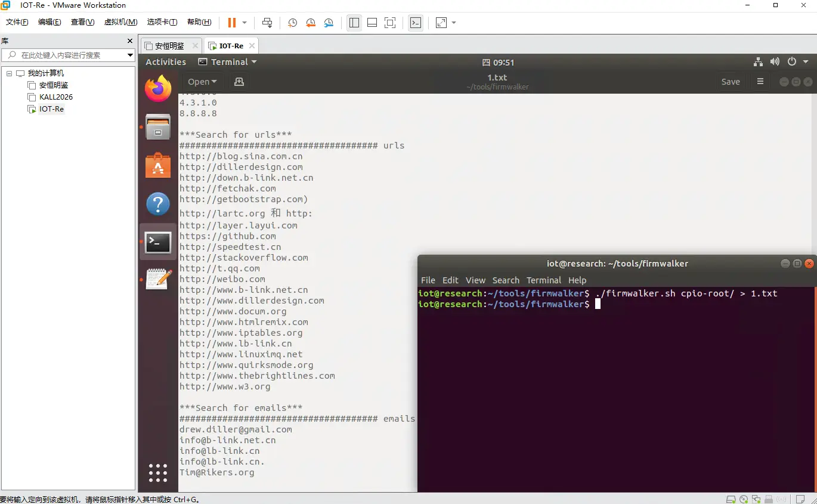This screenshot has height=504, width=817.
Task: Open the Terminal app menu in the top bar
Action: 227,62
